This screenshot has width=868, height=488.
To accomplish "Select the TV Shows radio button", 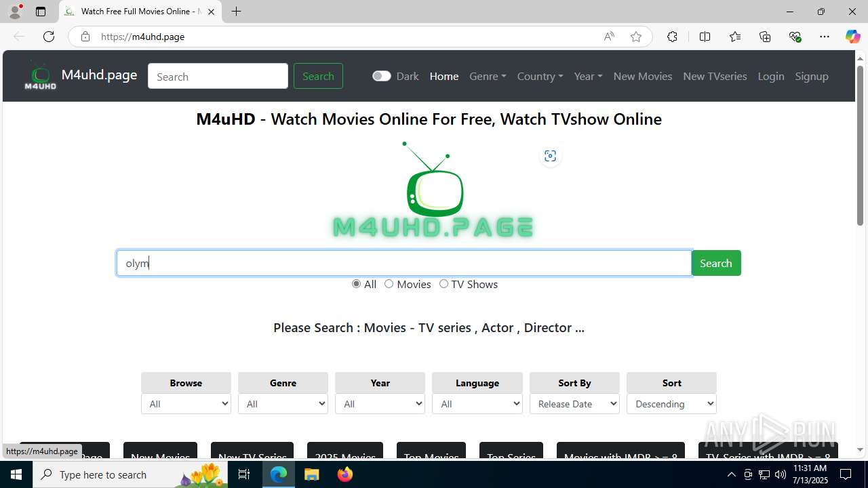I will point(443,284).
